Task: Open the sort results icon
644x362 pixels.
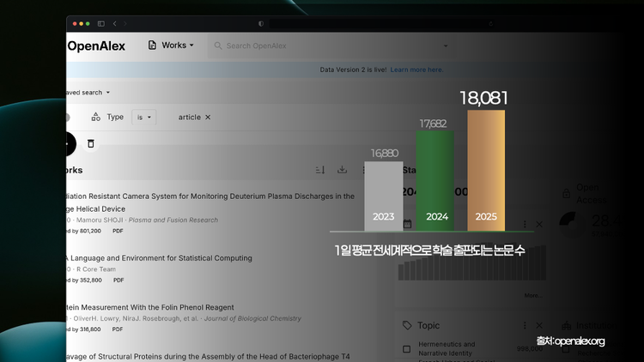Action: click(320, 170)
